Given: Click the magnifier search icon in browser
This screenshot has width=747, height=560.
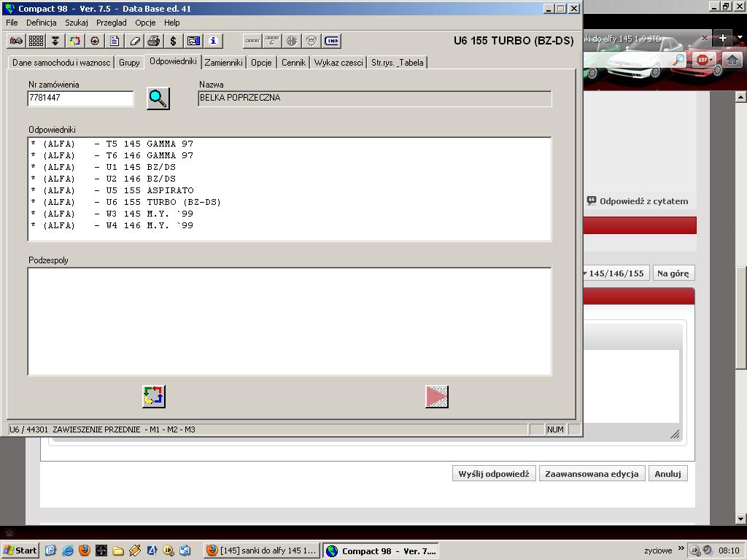Looking at the screenshot, I should (x=678, y=60).
